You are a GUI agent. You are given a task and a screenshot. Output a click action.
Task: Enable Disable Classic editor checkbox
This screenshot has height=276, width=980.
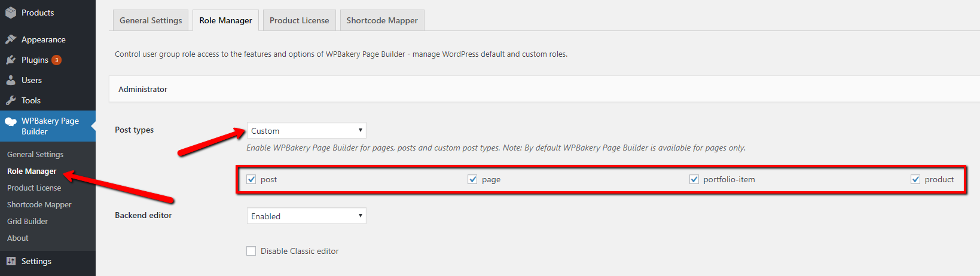(251, 251)
